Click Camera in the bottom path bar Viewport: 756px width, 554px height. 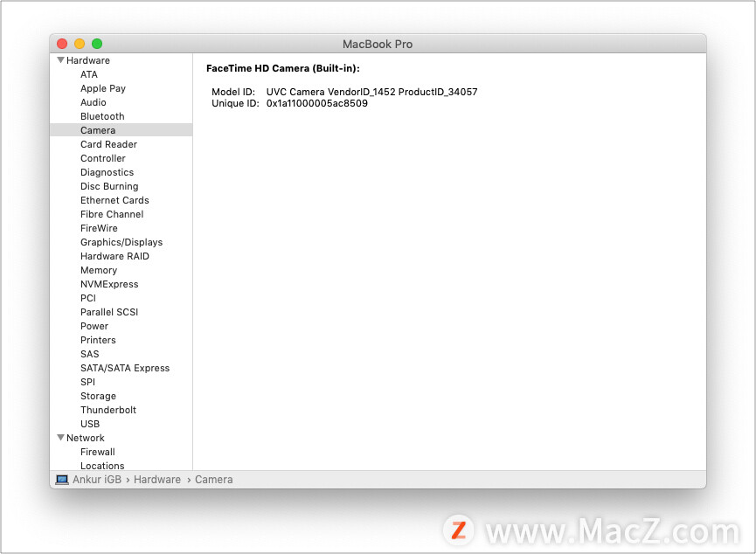213,480
